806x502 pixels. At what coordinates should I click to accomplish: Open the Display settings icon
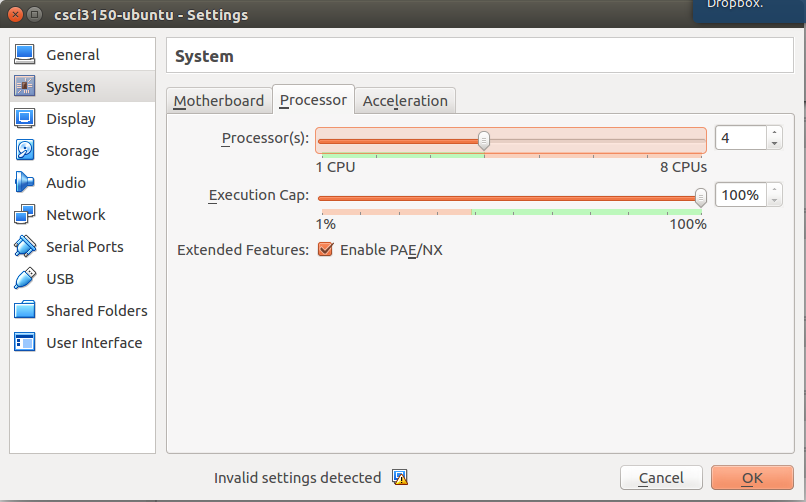[25, 119]
